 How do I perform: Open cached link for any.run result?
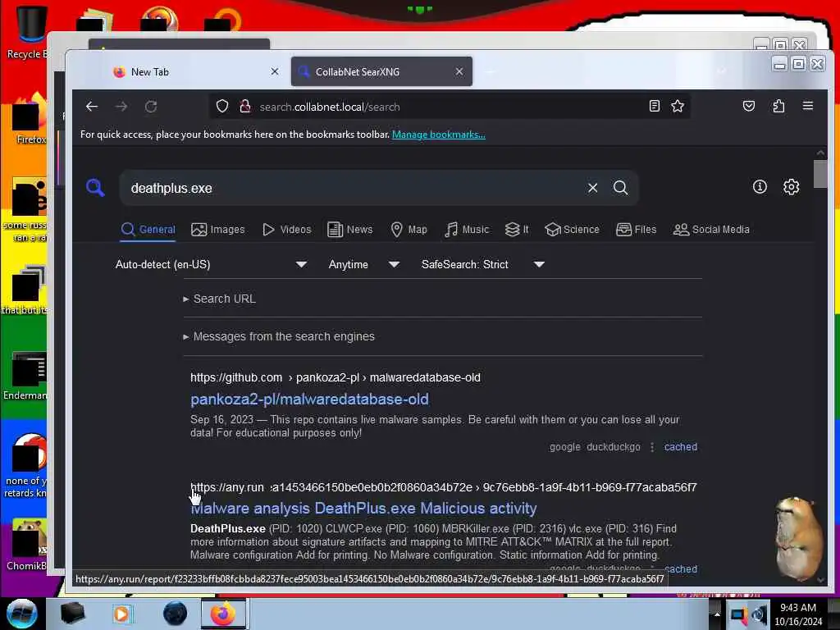click(680, 568)
